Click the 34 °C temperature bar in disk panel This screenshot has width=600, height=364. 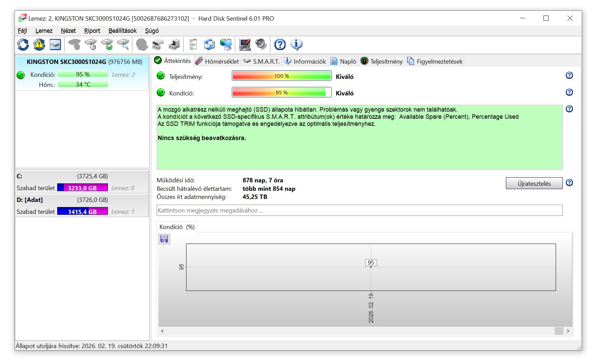pyautogui.click(x=83, y=84)
